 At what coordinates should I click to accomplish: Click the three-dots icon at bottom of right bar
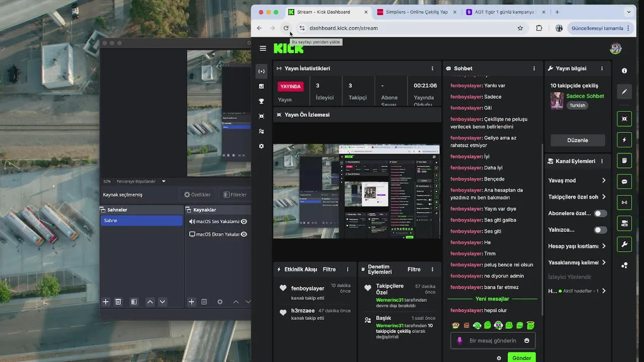(x=624, y=265)
